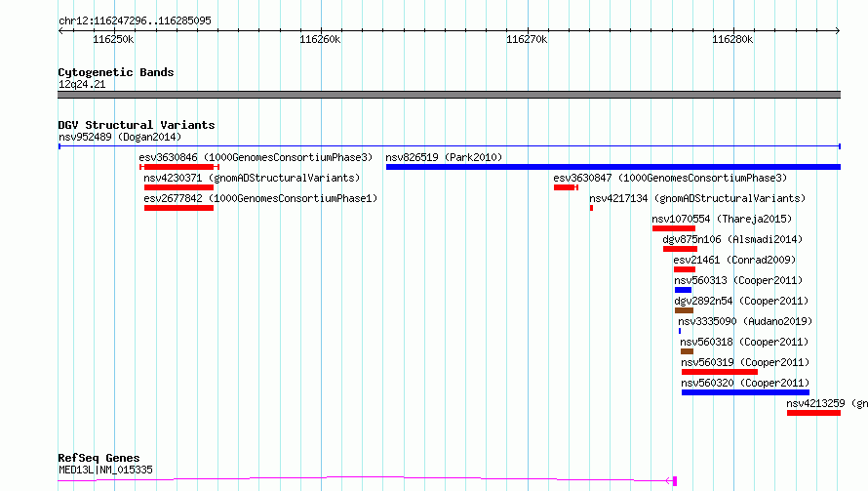Select the esv2677842 red bar

click(178, 208)
